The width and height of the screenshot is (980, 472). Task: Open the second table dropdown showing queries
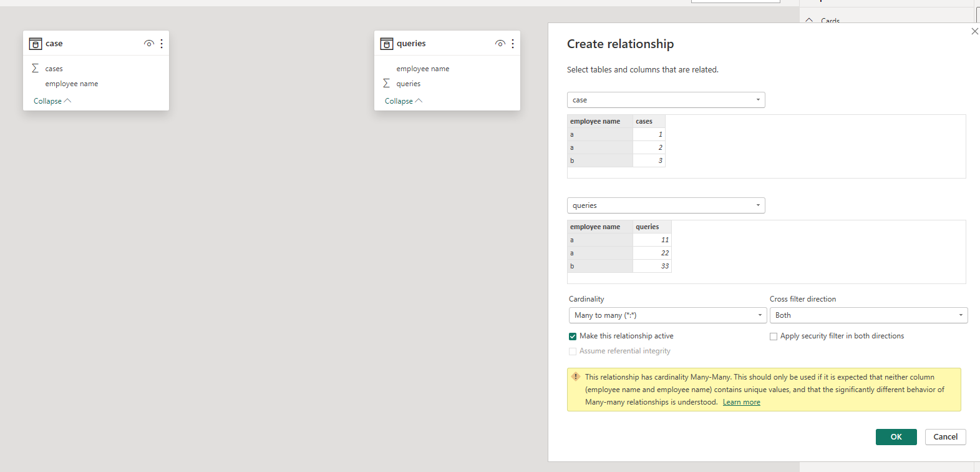pyautogui.click(x=666, y=205)
